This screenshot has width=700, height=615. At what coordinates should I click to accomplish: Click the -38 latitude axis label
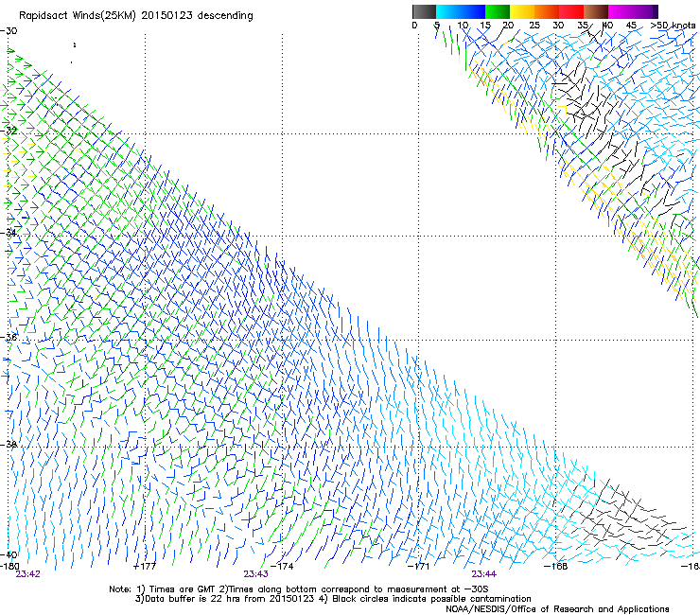pyautogui.click(x=9, y=445)
